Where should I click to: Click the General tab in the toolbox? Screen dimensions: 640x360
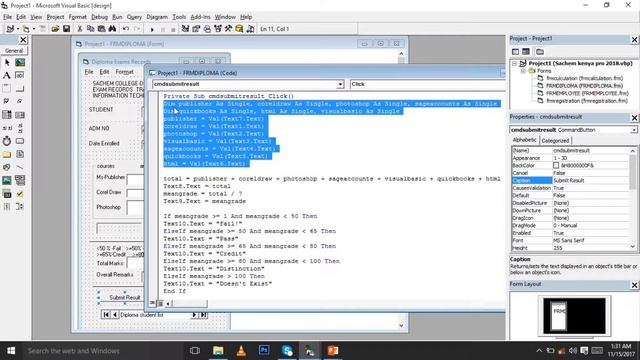pos(14,51)
